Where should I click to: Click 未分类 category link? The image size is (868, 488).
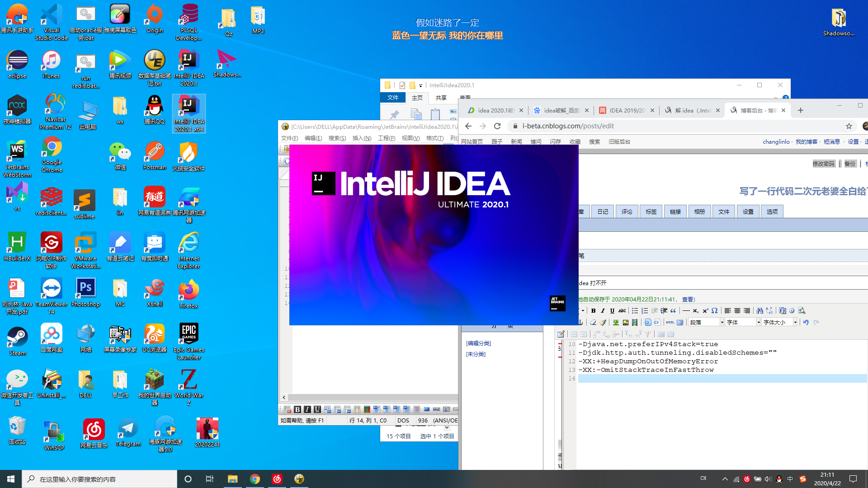click(476, 354)
